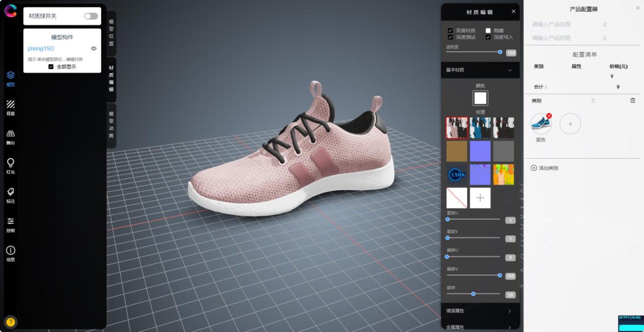This screenshot has width=644, height=332.
Task: Switch to the 模型位置 vertical tab
Action: point(111,33)
